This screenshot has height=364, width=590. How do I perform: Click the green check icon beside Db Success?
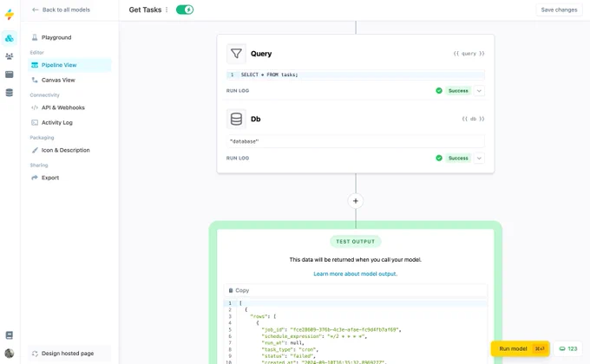click(x=439, y=158)
